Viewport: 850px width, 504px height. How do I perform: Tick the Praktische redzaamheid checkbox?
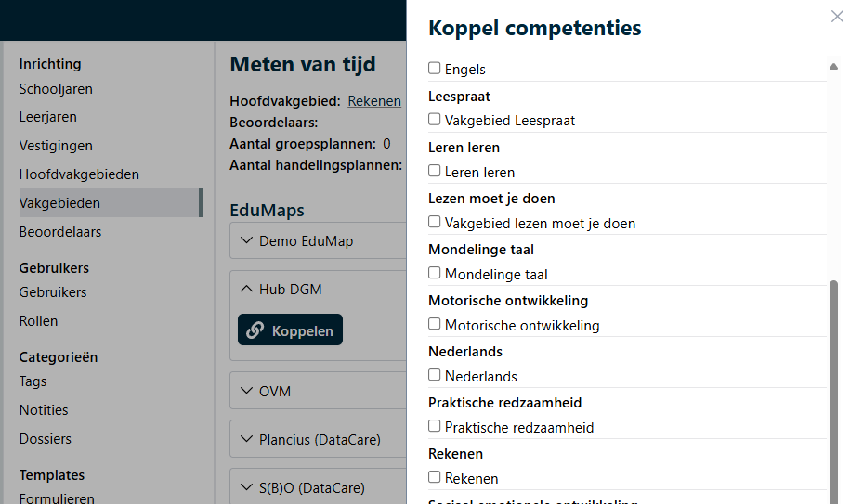click(435, 427)
